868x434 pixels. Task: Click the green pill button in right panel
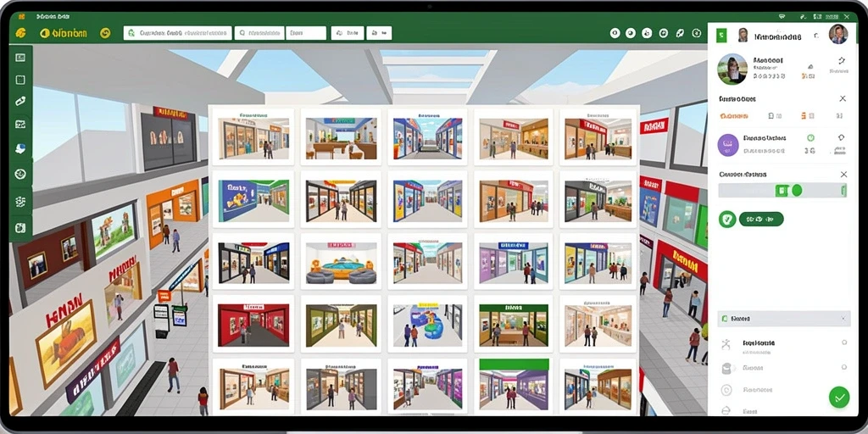pos(761,220)
